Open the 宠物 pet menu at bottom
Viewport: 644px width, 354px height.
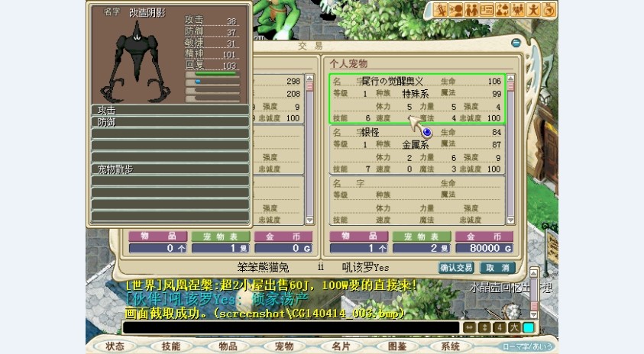(283, 346)
